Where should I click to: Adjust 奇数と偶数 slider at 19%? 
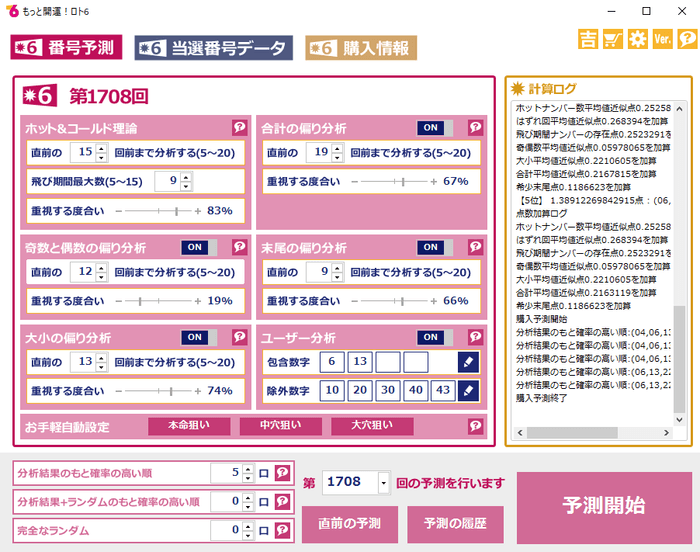(140, 301)
